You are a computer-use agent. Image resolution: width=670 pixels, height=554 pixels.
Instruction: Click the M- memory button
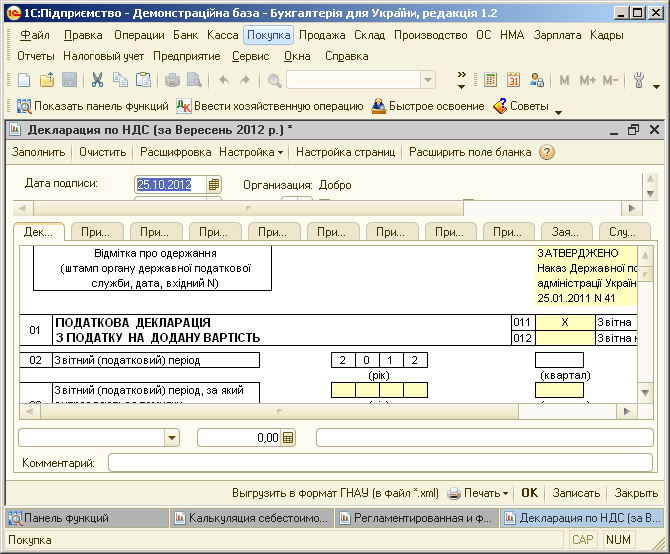[610, 80]
